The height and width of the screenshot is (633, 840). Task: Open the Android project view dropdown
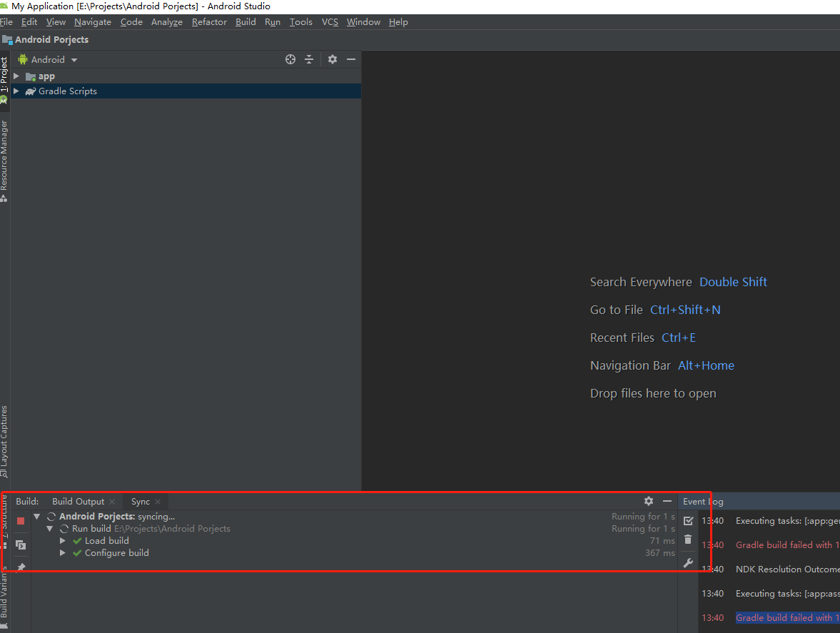point(48,59)
